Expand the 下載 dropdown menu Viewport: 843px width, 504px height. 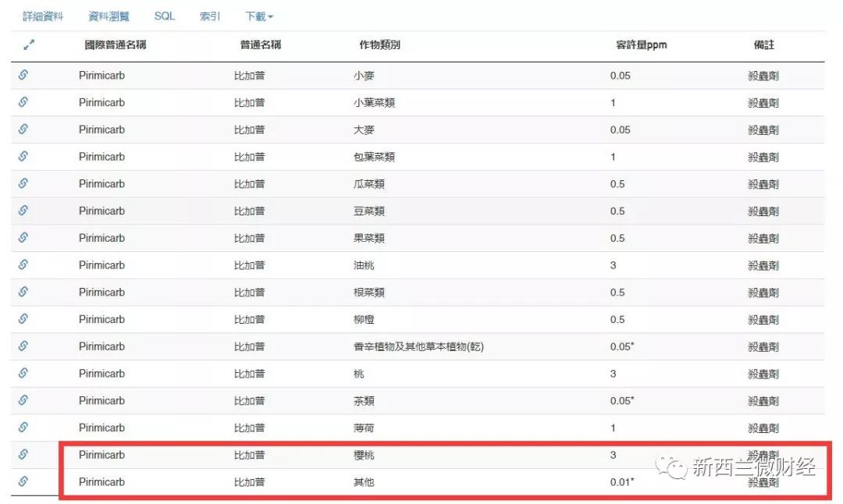[x=259, y=16]
